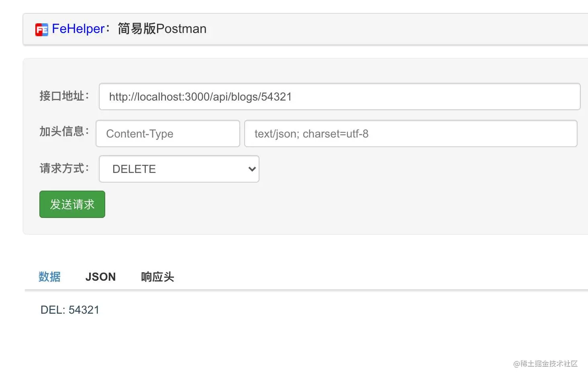
Task: Switch to the 数据 tab
Action: pos(49,277)
